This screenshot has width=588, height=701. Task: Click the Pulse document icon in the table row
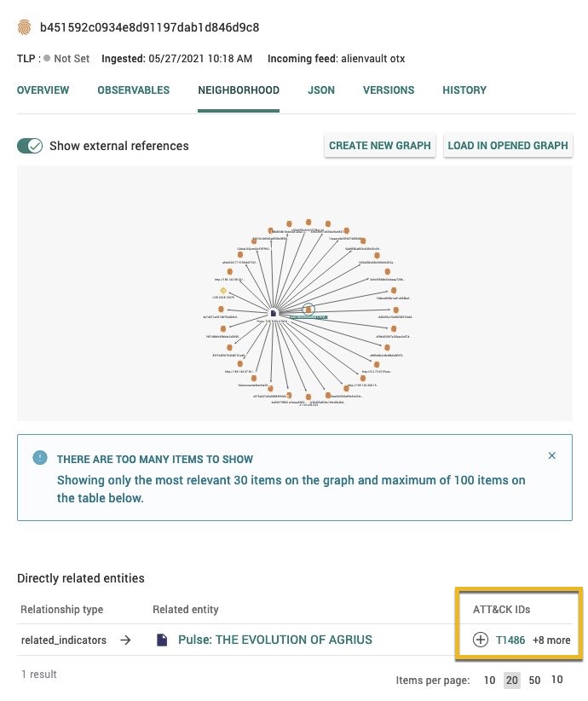[162, 640]
